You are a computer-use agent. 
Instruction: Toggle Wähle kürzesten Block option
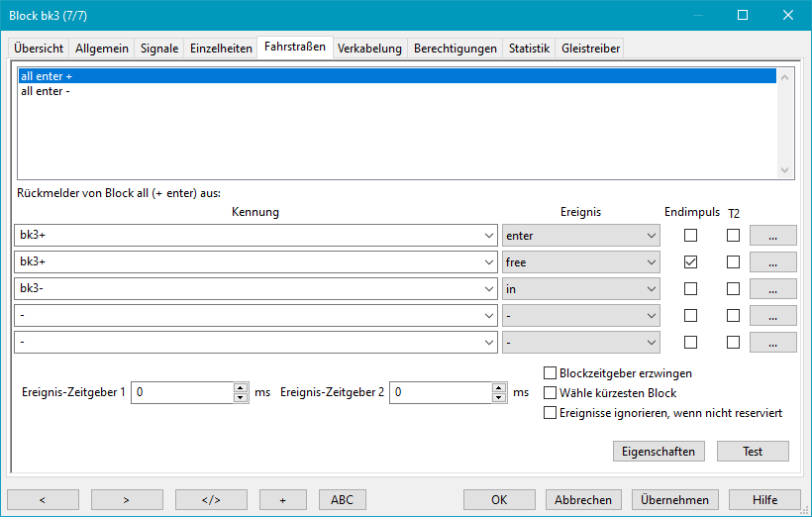(x=551, y=393)
